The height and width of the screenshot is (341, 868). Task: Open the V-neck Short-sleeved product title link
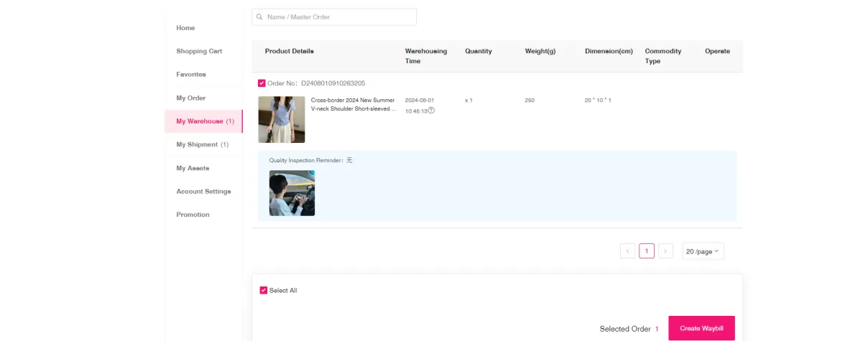point(354,105)
